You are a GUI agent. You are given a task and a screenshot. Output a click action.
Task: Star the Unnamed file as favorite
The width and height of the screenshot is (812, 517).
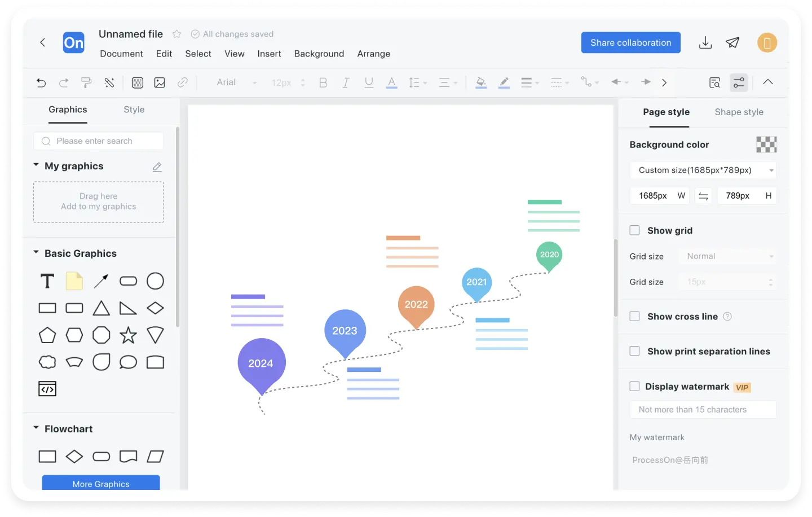176,34
